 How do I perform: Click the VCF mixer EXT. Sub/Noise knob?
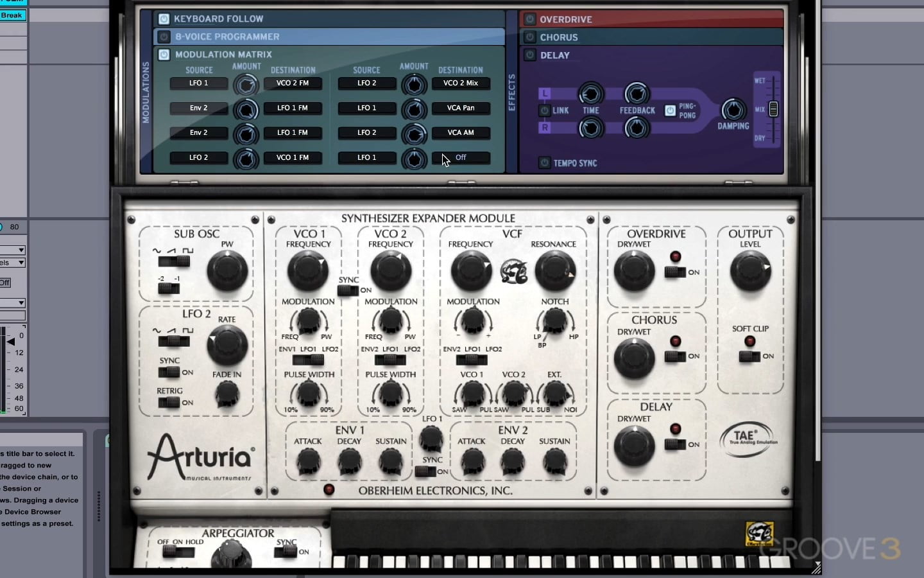pyautogui.click(x=555, y=393)
